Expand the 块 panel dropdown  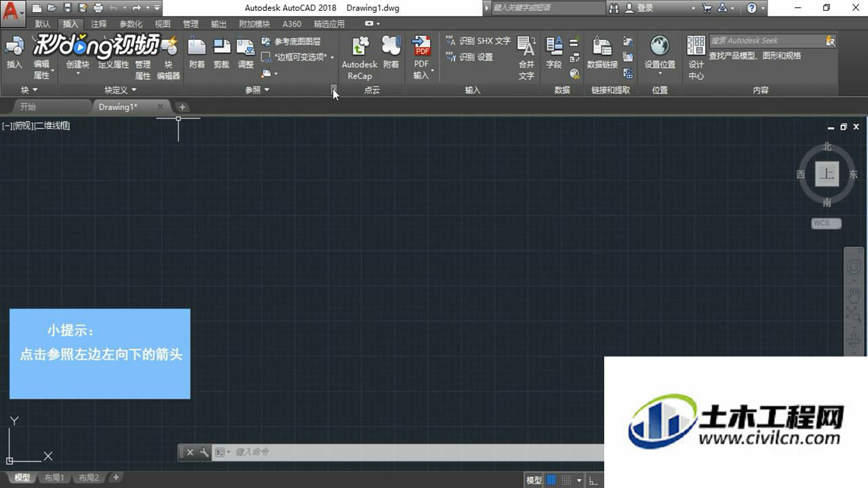coord(29,89)
